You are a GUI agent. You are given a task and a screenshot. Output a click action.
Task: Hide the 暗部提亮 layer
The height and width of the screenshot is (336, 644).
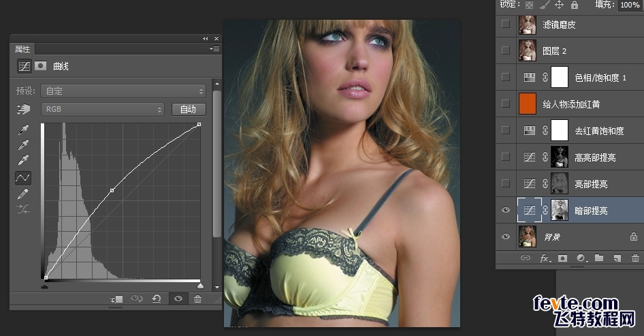tap(506, 210)
